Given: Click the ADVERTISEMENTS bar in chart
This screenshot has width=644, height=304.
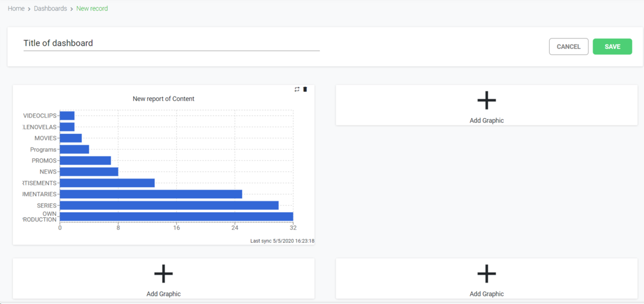Looking at the screenshot, I should coord(107,183).
